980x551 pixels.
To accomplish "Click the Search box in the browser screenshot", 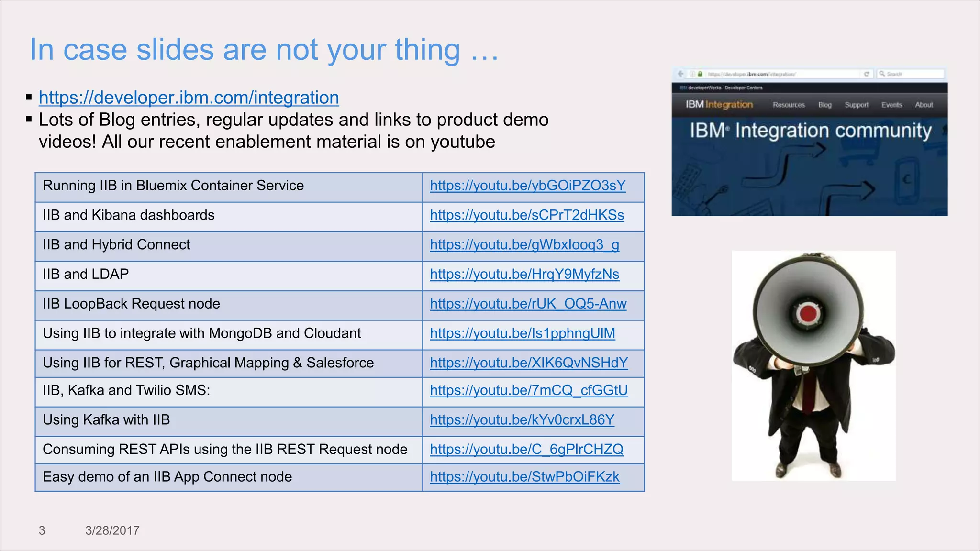I will point(911,74).
